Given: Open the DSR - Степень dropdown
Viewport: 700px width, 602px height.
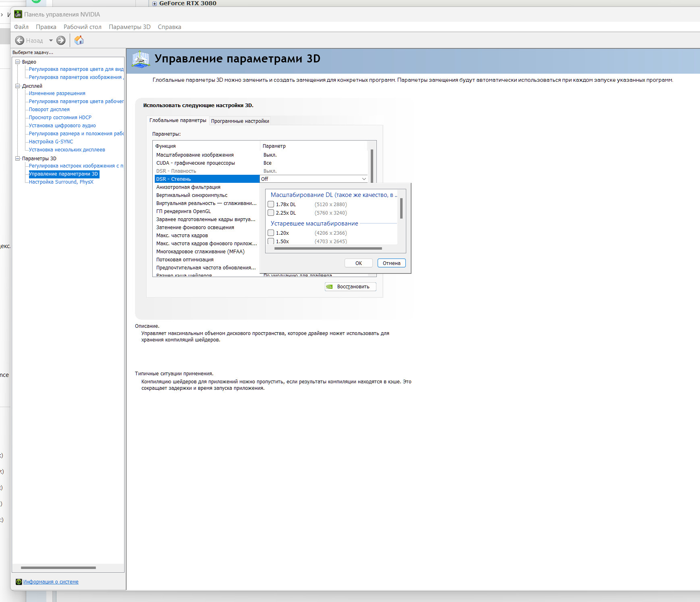Looking at the screenshot, I should tap(364, 179).
